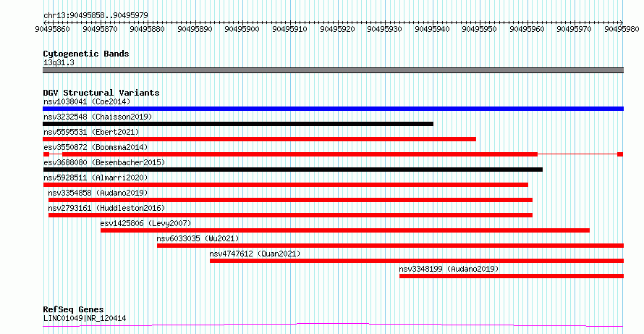The width and height of the screenshot is (644, 334).
Task: Click the 13q31.3 band label
Action: (x=59, y=63)
